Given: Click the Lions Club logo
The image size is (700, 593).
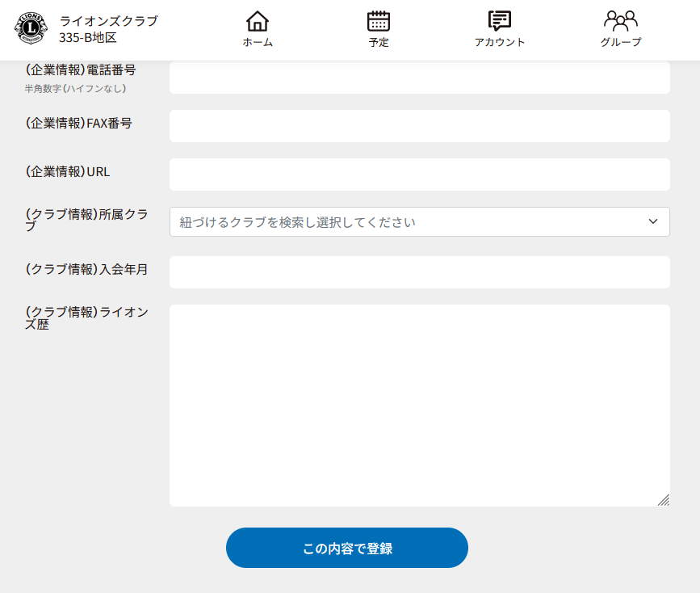Looking at the screenshot, I should point(31,29).
